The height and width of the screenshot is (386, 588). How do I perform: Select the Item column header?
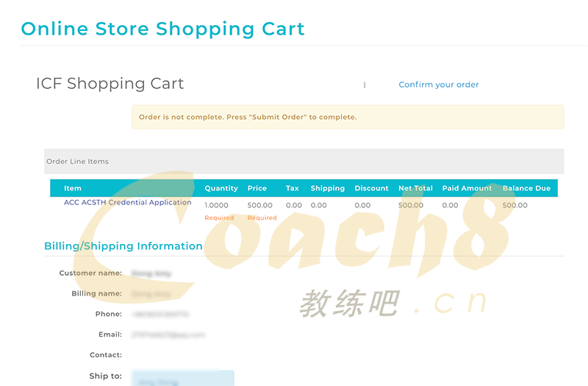click(x=72, y=188)
